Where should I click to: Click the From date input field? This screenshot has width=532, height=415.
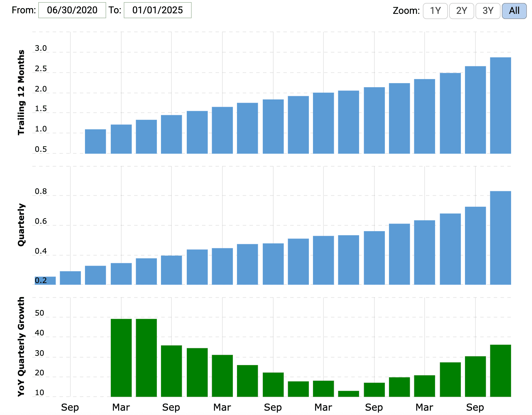tap(72, 10)
